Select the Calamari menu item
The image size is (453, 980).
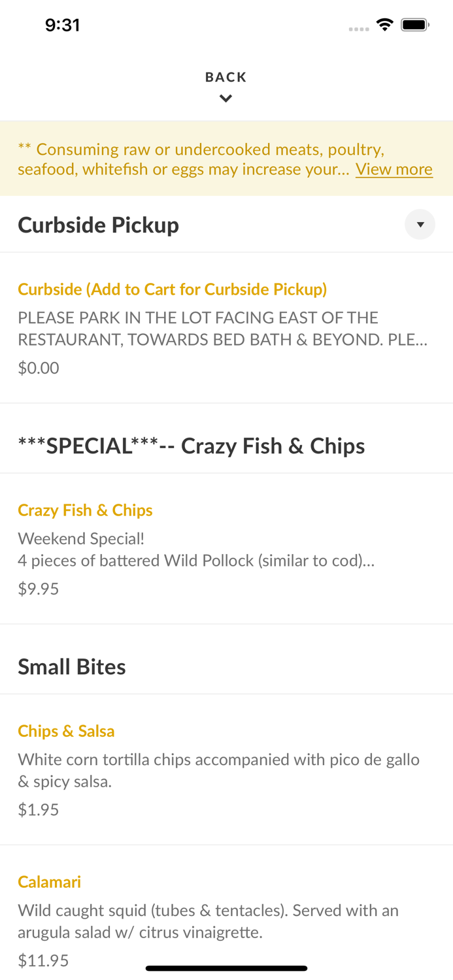tap(50, 881)
